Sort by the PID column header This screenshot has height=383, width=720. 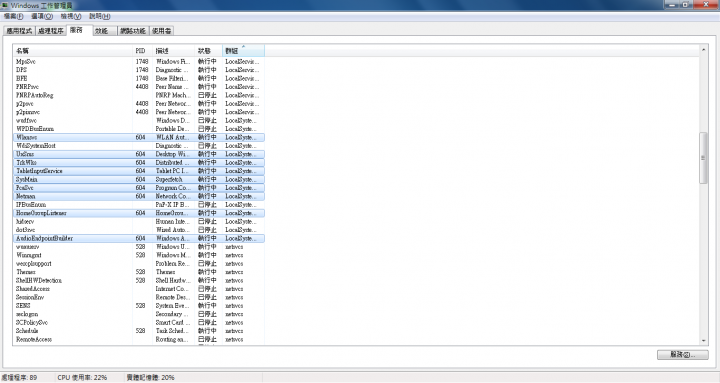click(x=143, y=51)
